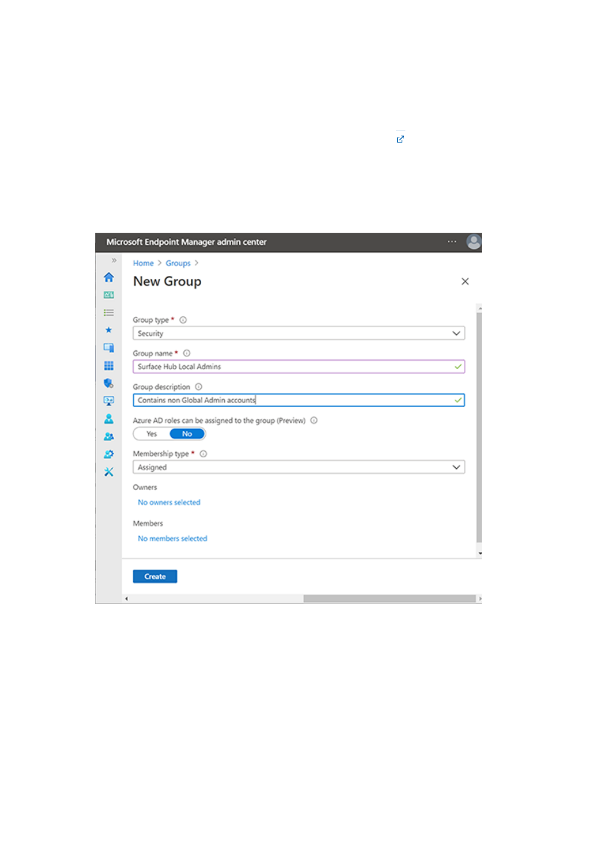Click the external link icon above the window
613x868 pixels.
tap(400, 139)
